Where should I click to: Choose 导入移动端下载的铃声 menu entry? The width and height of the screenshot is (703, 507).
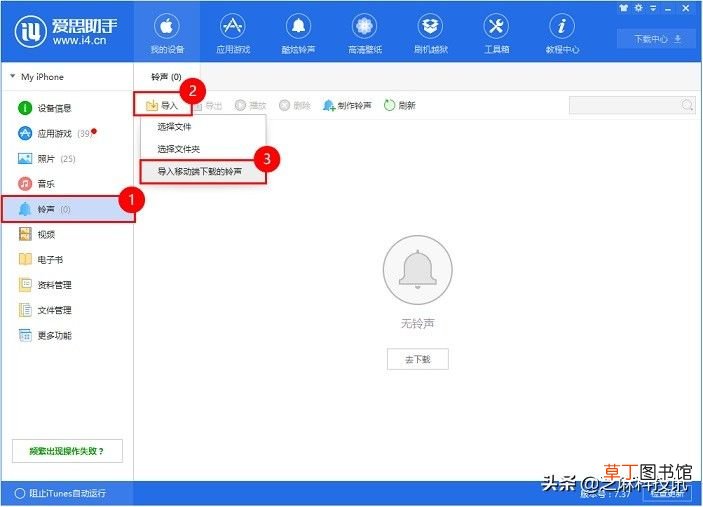coord(204,171)
